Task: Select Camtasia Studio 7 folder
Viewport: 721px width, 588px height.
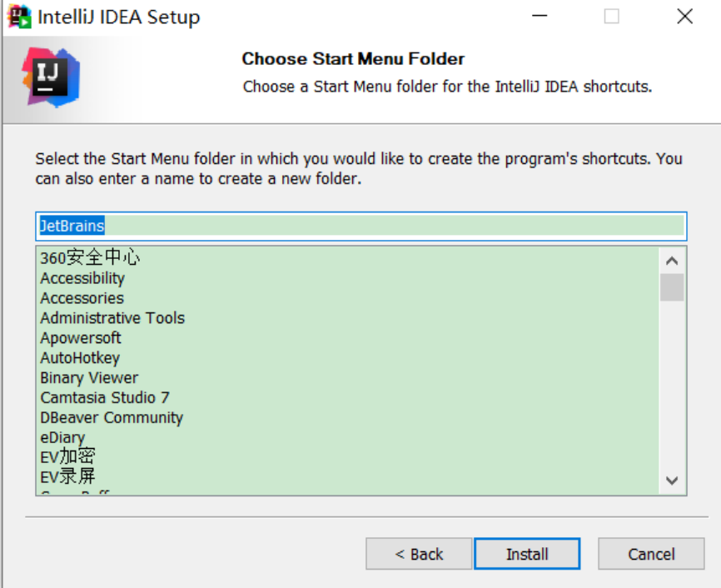Action: click(105, 397)
